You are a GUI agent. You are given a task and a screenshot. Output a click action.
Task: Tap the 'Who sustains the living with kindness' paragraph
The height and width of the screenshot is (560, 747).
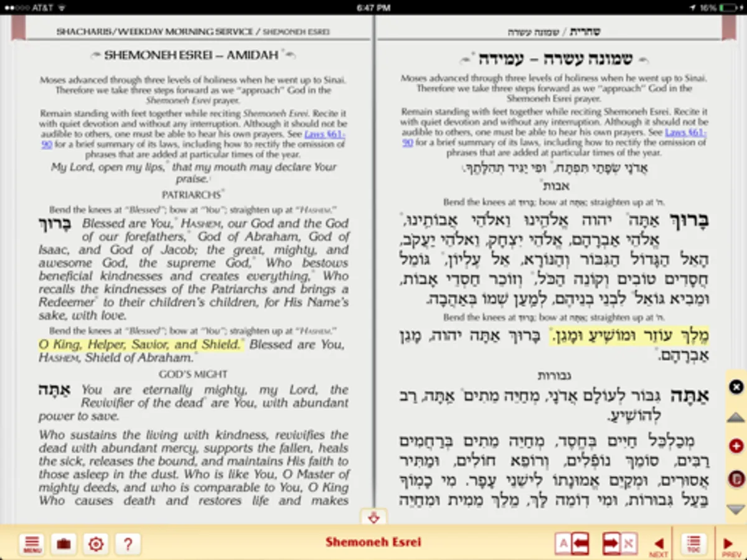tap(194, 467)
